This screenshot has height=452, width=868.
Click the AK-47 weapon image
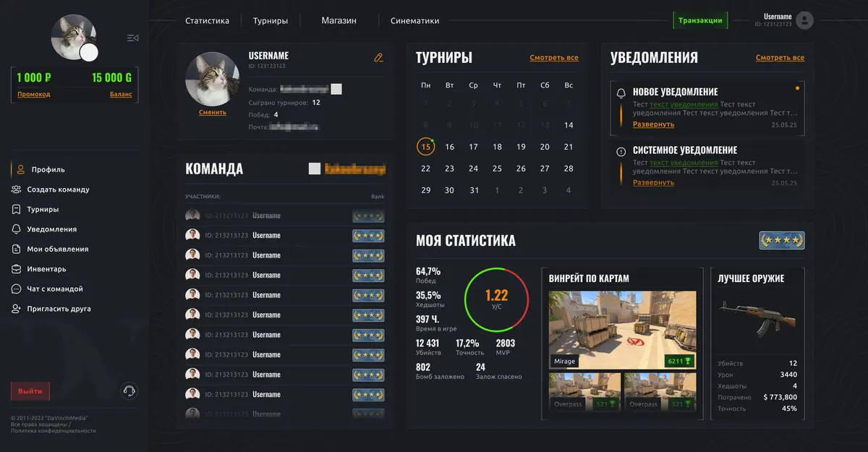pos(758,317)
